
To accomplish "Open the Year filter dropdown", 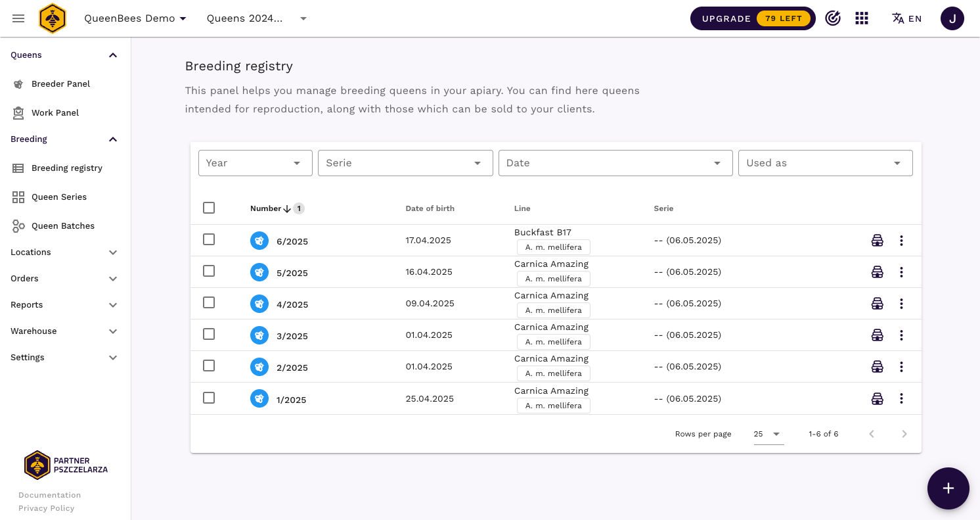I will click(255, 163).
